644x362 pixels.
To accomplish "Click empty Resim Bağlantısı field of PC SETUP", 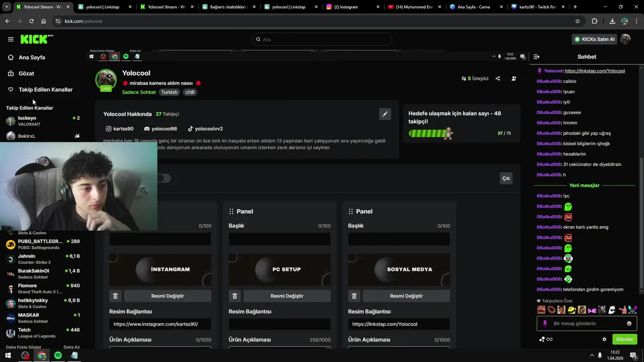I will tap(279, 324).
